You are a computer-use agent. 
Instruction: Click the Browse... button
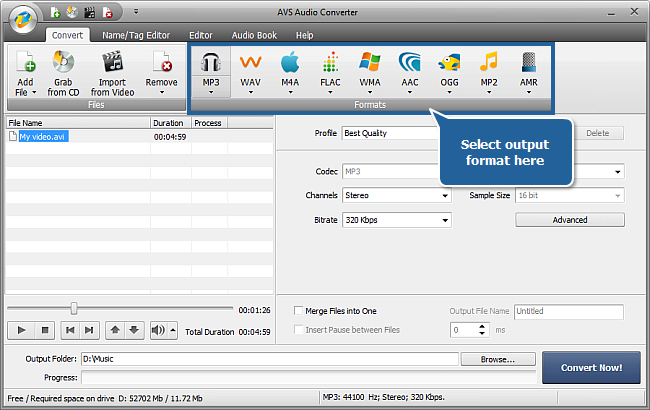[498, 359]
